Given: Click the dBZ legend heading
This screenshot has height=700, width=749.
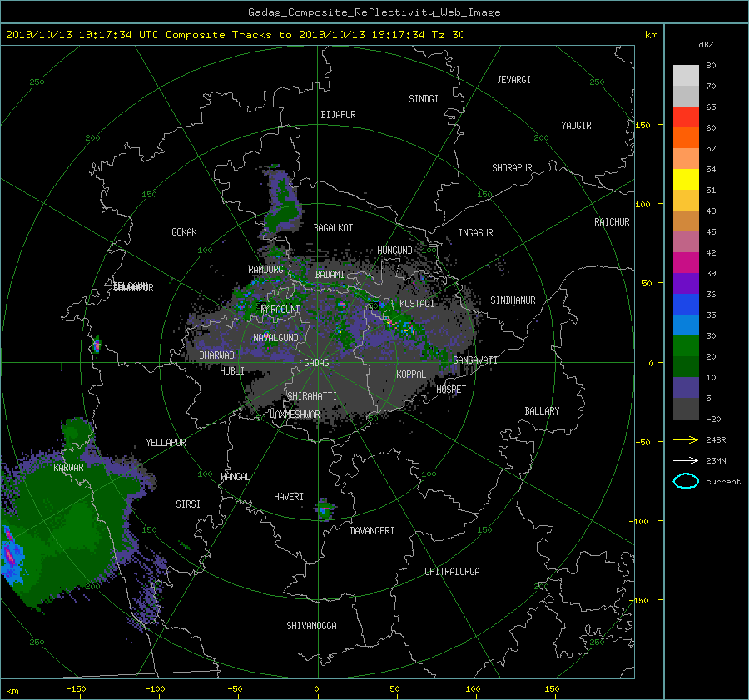Looking at the screenshot, I should 706,45.
